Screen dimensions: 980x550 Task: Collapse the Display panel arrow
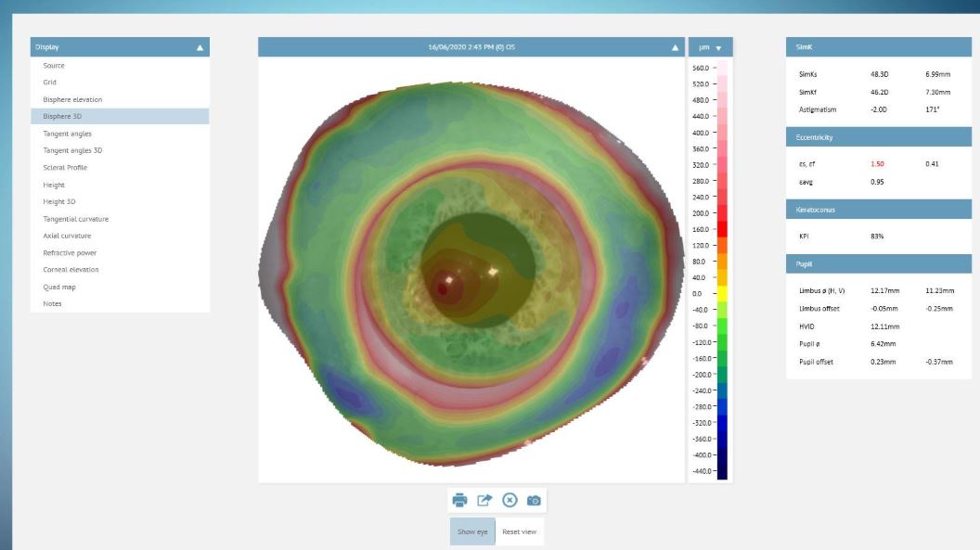[x=200, y=47]
